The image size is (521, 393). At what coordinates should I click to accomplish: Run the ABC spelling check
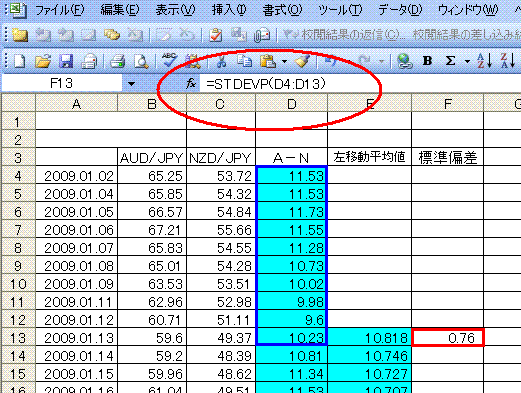pos(170,60)
